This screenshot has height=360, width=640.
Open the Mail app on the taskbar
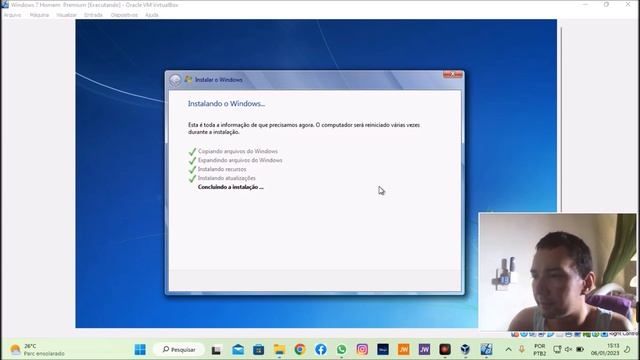tap(238, 350)
